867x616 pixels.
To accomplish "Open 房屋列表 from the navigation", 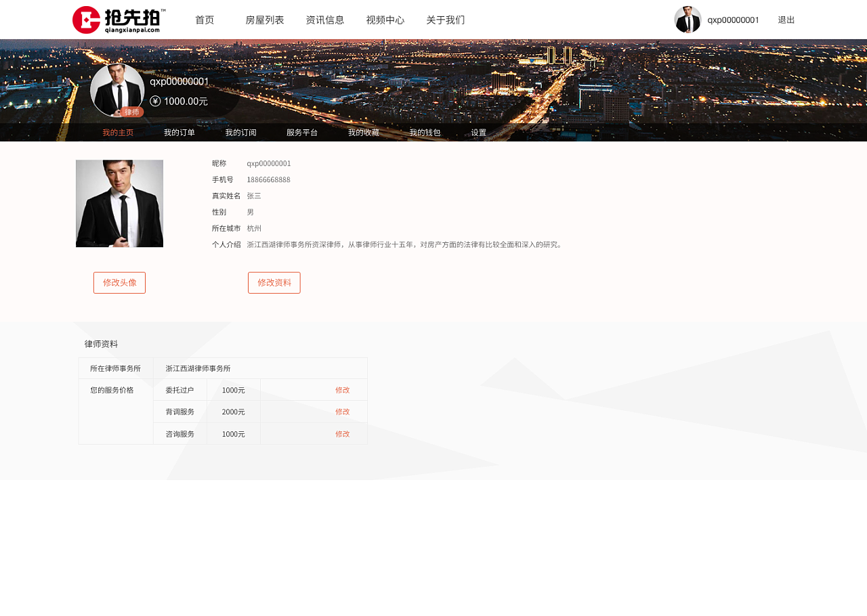I will pos(265,20).
